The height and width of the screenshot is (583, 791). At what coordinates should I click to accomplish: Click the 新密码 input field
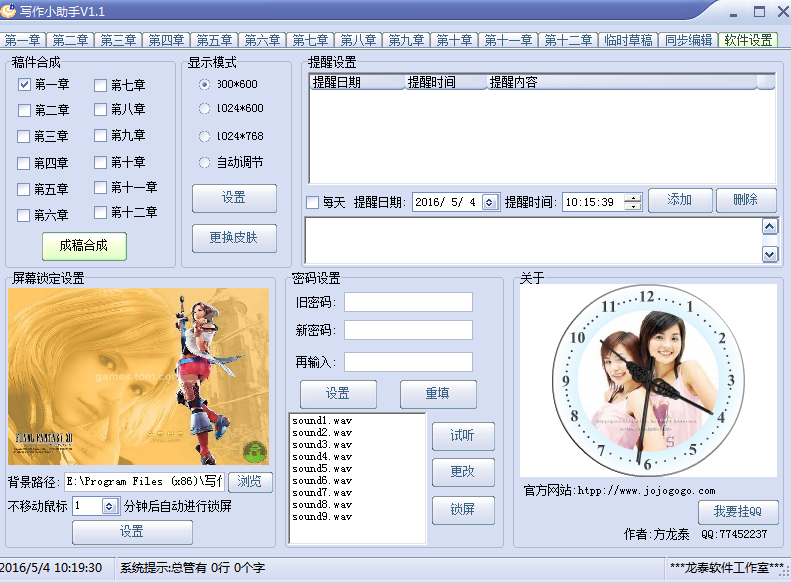point(408,330)
